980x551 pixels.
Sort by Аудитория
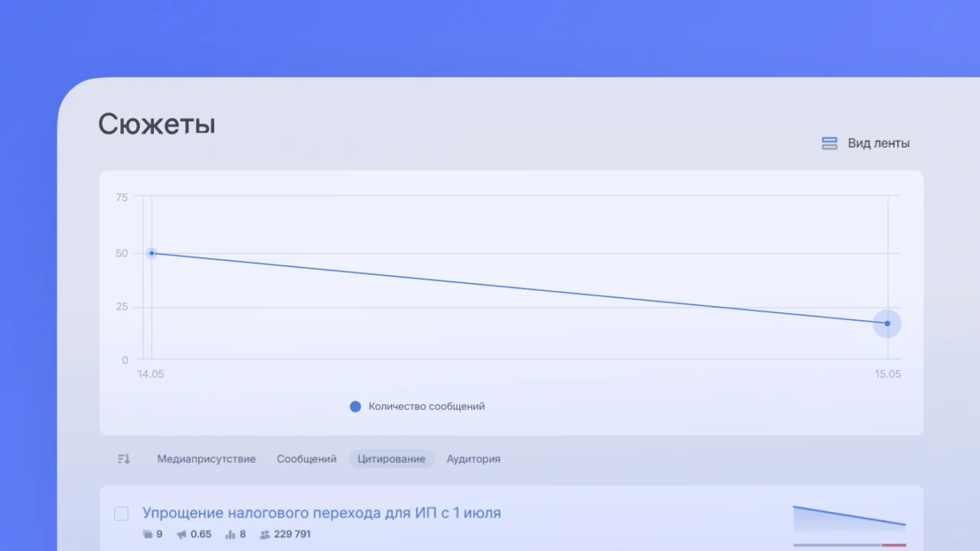(473, 459)
